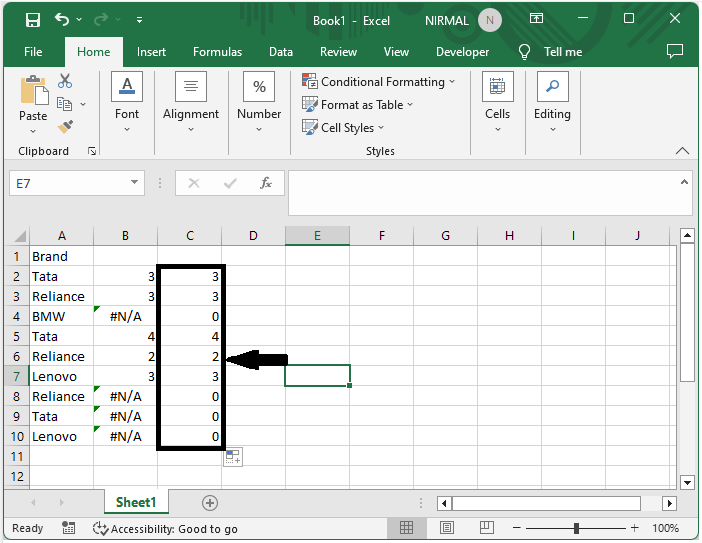Click the NIRMAL account avatar
This screenshot has height=543, width=702.
[x=489, y=21]
